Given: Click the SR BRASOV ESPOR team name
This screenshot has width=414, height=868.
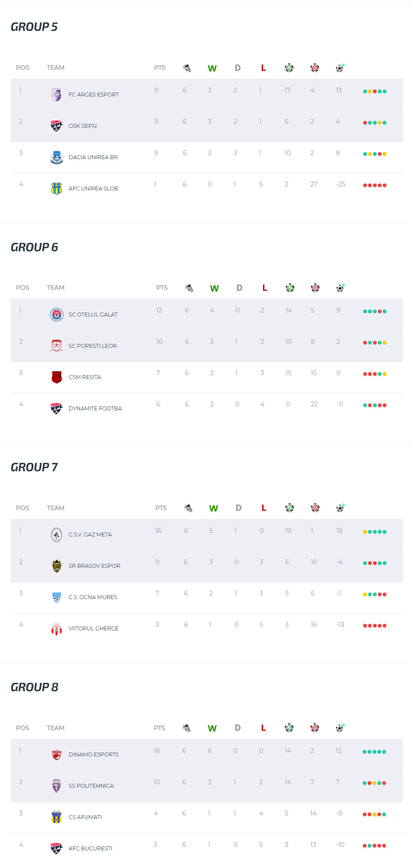Looking at the screenshot, I should click(94, 566).
